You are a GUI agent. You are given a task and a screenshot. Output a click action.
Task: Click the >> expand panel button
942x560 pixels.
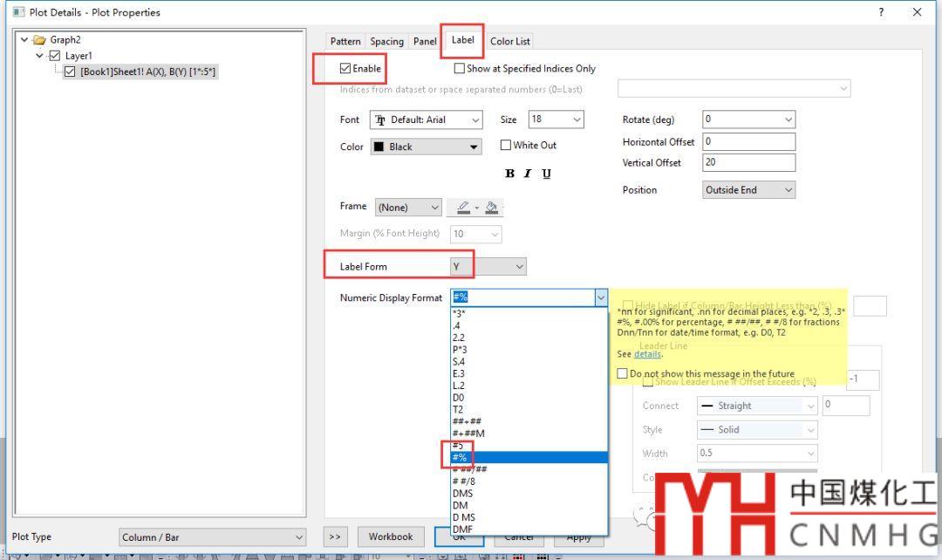click(335, 536)
